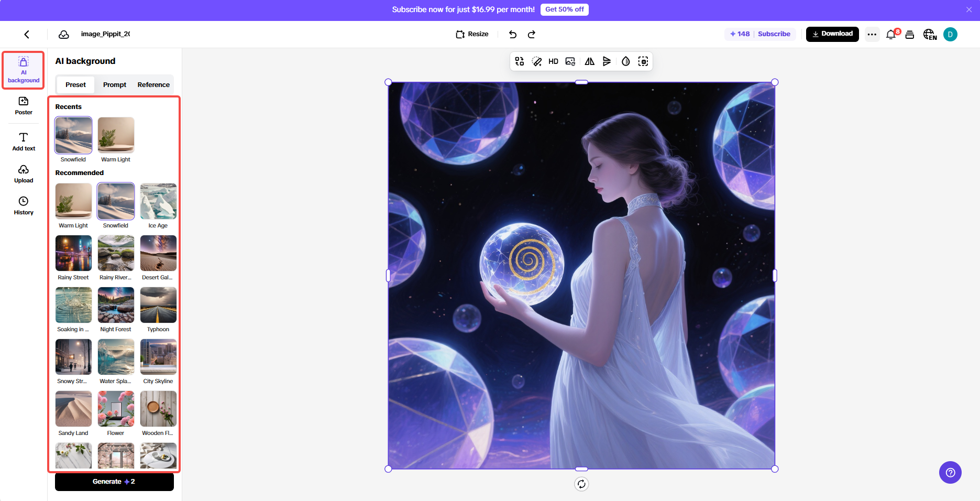Select the Add text tool
The width and height of the screenshot is (980, 501).
click(23, 141)
